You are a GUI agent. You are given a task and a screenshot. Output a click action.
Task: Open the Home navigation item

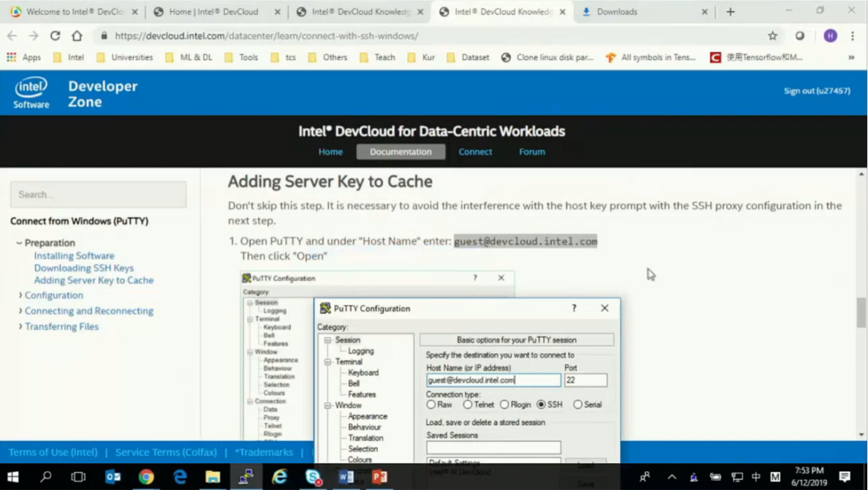(x=330, y=152)
